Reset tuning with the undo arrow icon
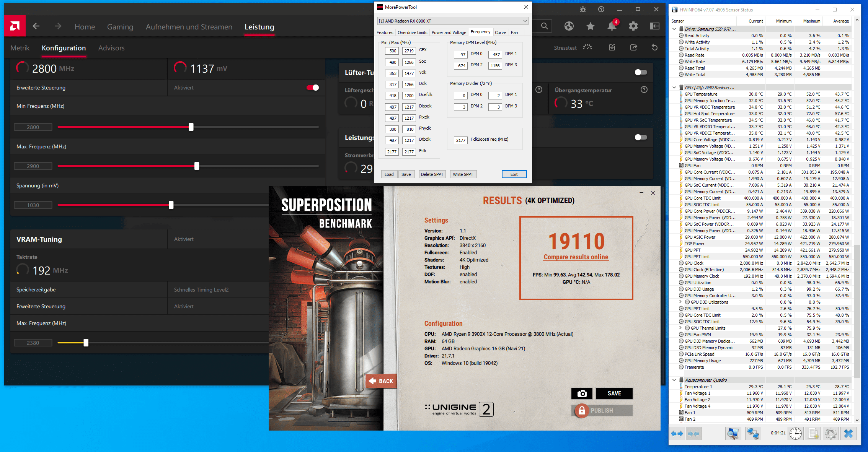 pyautogui.click(x=655, y=47)
